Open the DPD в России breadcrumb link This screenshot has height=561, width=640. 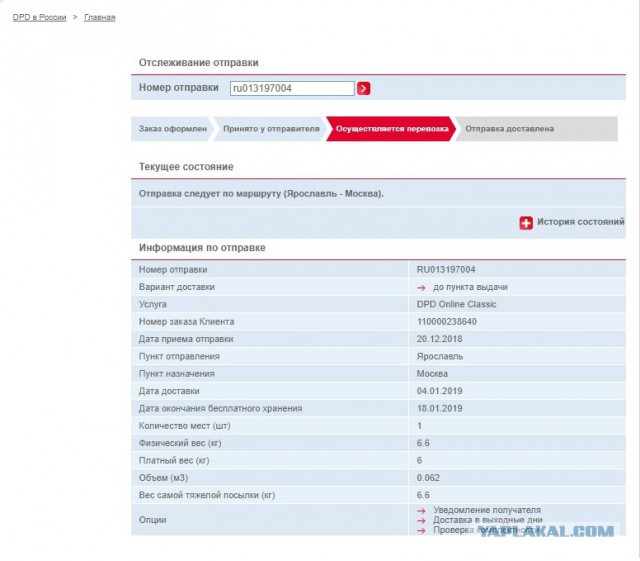pyautogui.click(x=39, y=17)
